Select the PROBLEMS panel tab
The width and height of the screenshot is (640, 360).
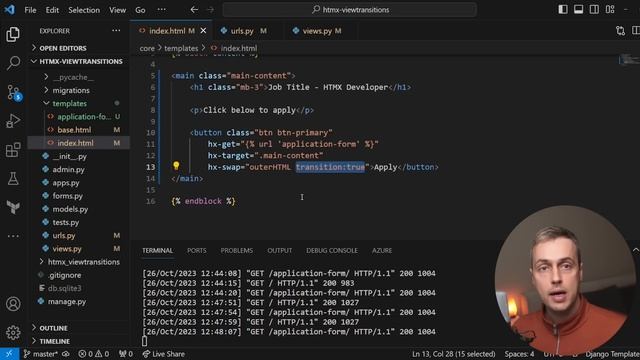(237, 250)
